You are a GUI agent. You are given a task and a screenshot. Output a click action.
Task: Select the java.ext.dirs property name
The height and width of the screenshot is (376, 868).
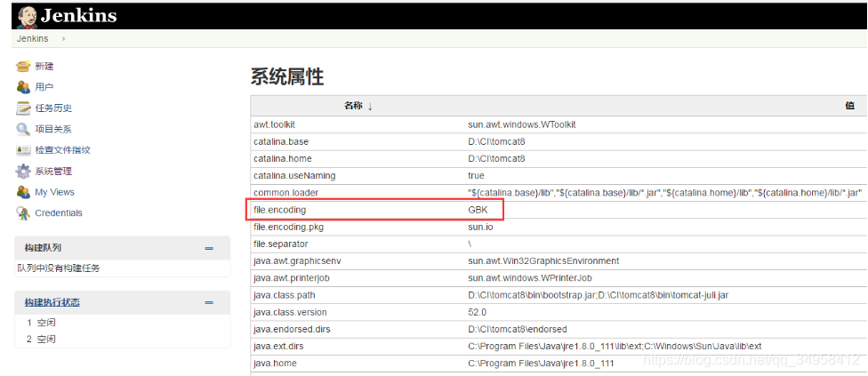(278, 347)
